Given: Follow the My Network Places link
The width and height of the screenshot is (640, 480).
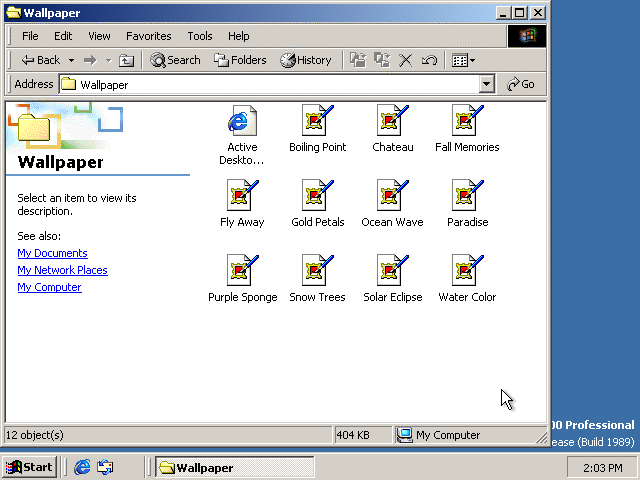Looking at the screenshot, I should [62, 270].
